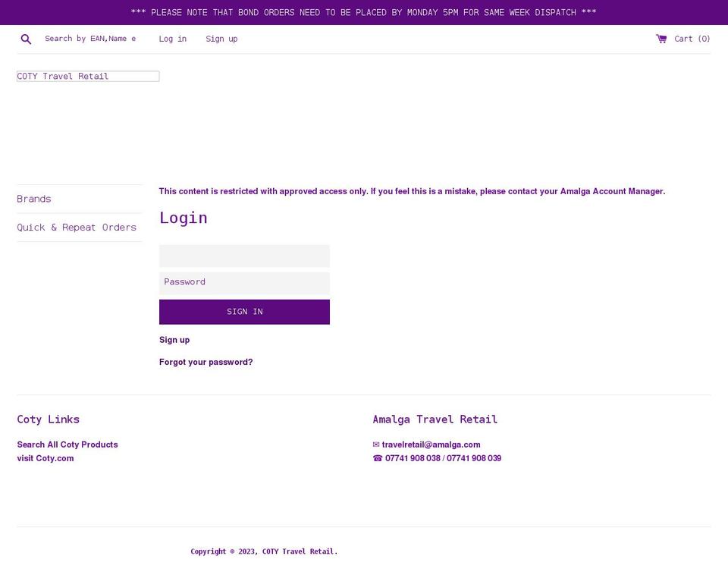The image size is (728, 575).
Task: Click COTY Travel Retail in the copyright footer
Action: point(298,551)
